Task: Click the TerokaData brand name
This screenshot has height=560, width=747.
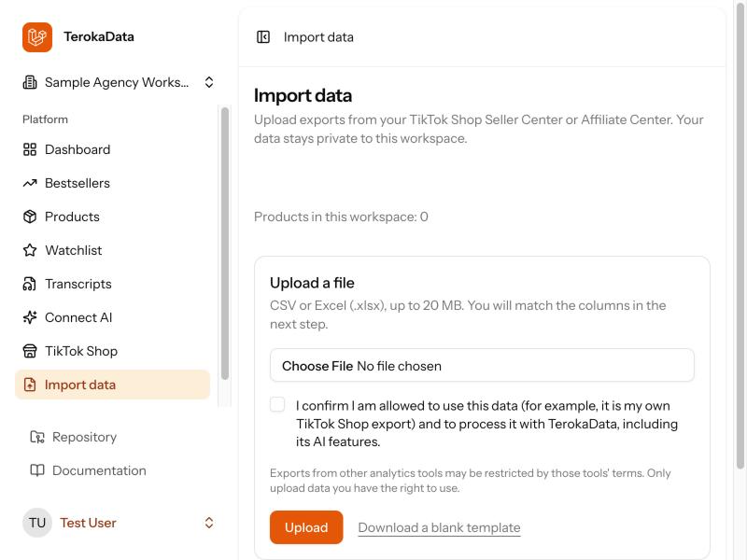Action: click(99, 36)
